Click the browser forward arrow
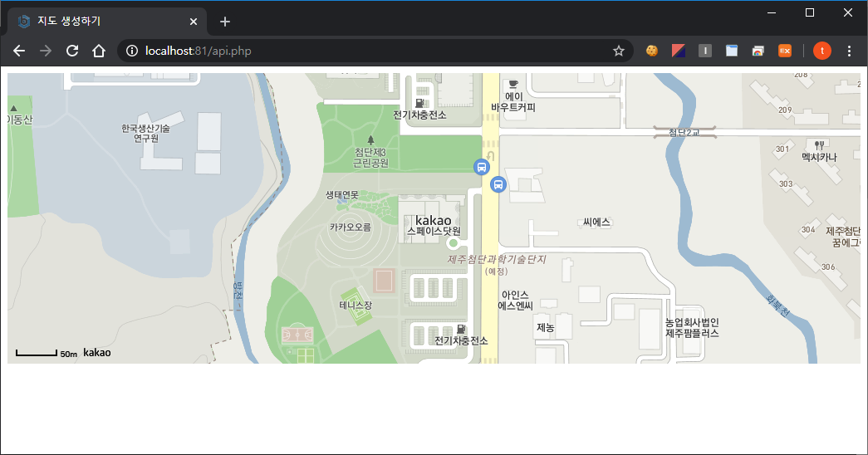The width and height of the screenshot is (868, 455). pos(46,51)
